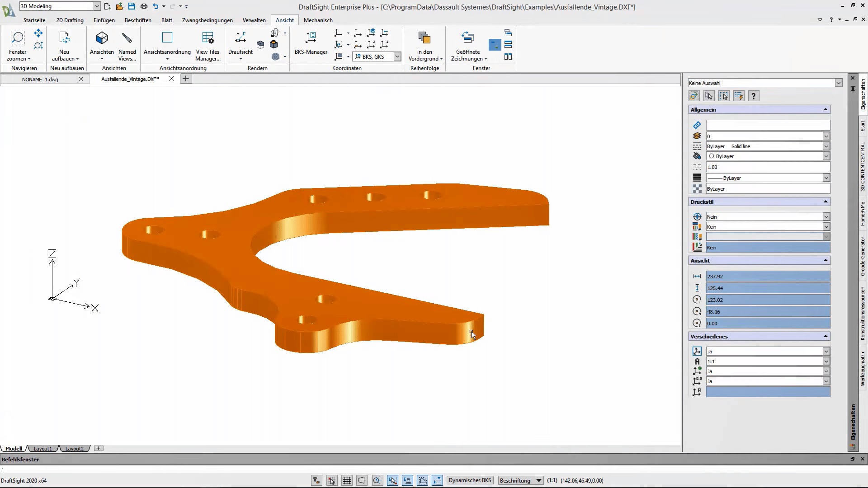Click the In den Vordergrund tool
Viewport: 868px width, 488px height.
pos(425,45)
